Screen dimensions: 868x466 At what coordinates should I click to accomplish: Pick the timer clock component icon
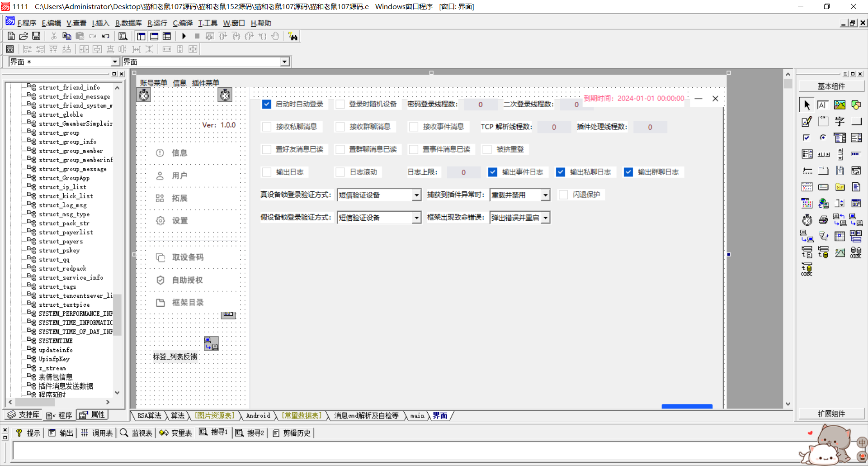click(x=807, y=220)
